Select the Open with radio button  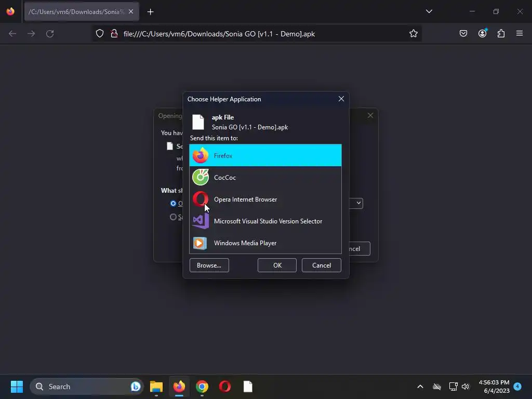pyautogui.click(x=173, y=203)
